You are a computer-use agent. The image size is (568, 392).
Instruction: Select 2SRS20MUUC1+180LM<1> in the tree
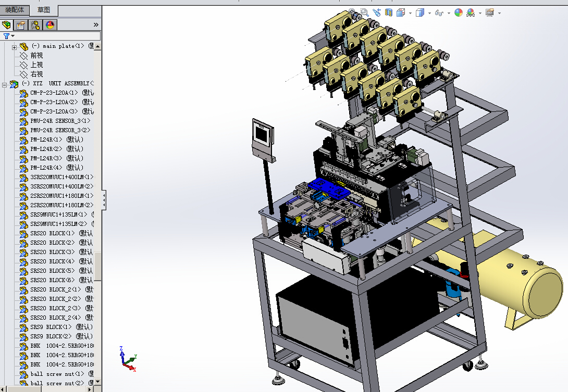point(62,196)
